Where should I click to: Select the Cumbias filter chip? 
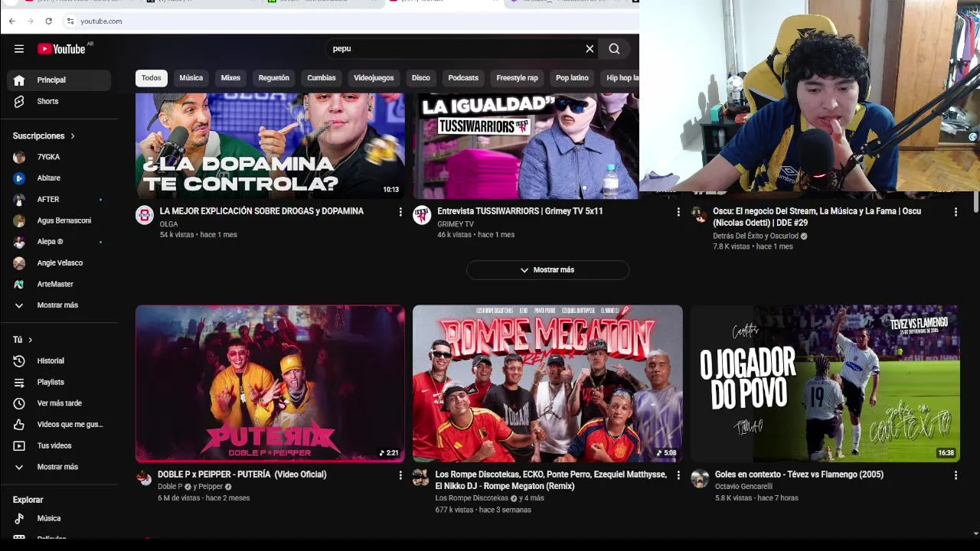[322, 78]
